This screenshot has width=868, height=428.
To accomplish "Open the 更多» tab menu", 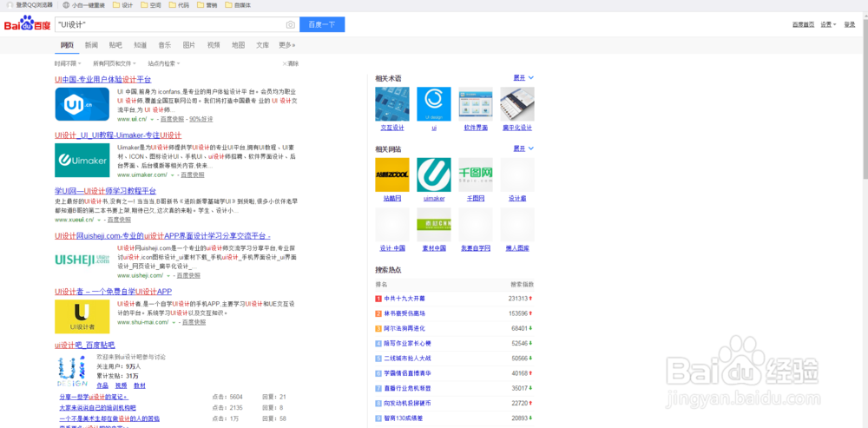I will pos(286,45).
